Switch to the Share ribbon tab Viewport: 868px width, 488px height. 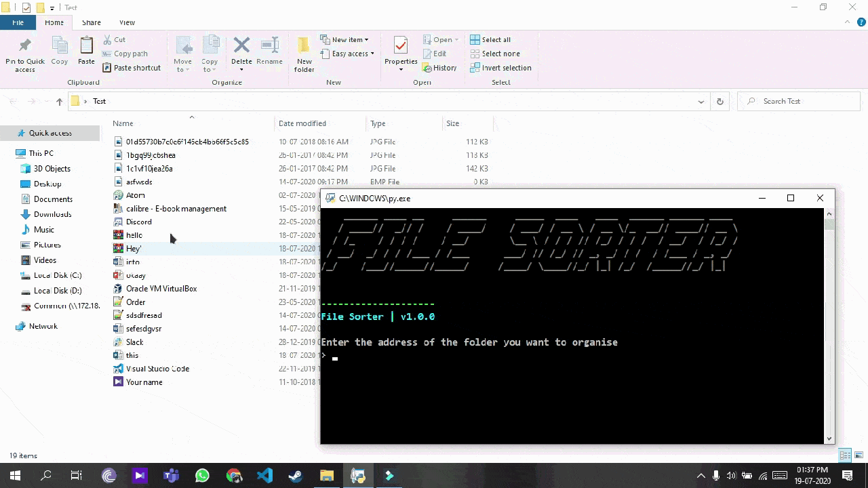[x=91, y=22]
